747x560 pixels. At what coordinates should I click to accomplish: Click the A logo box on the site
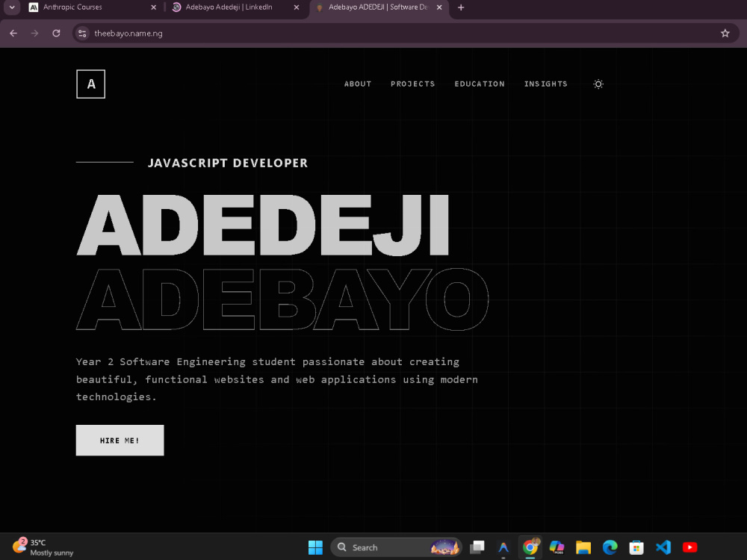90,84
